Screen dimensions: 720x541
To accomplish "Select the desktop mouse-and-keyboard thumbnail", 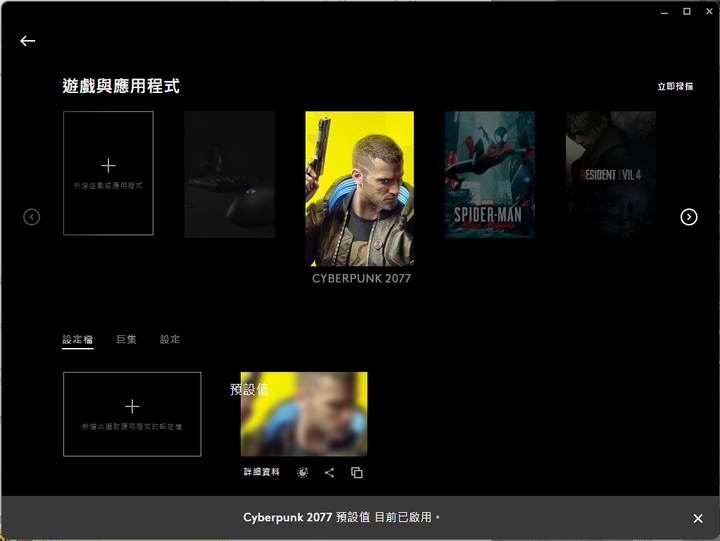I will tap(229, 174).
